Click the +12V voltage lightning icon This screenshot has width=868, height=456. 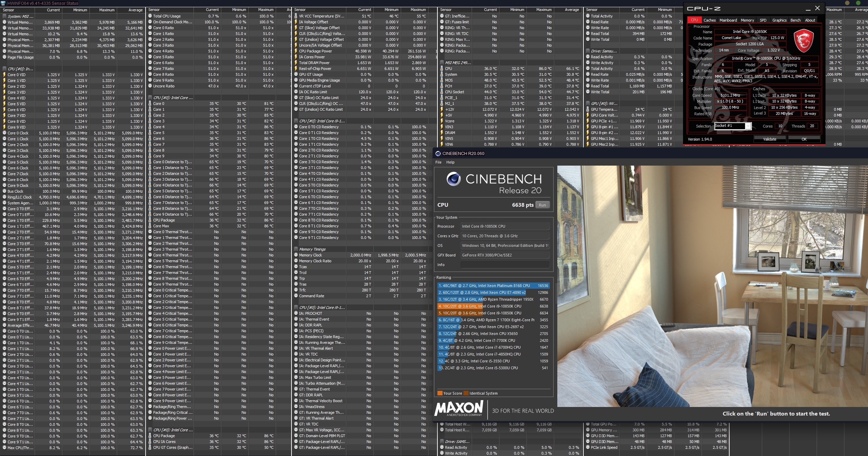pyautogui.click(x=442, y=109)
